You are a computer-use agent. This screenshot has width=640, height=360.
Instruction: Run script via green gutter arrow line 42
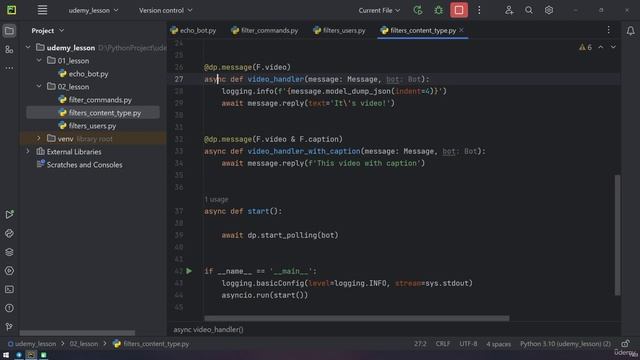click(189, 271)
